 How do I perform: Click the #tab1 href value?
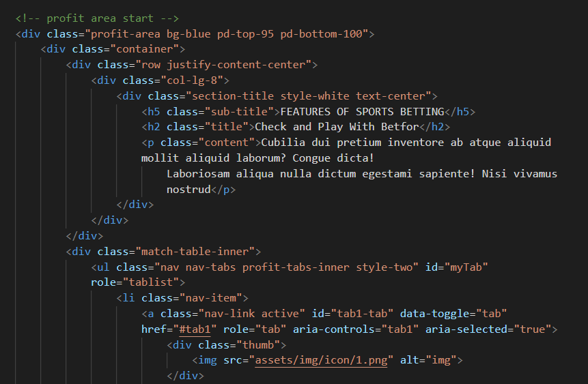[x=195, y=329]
